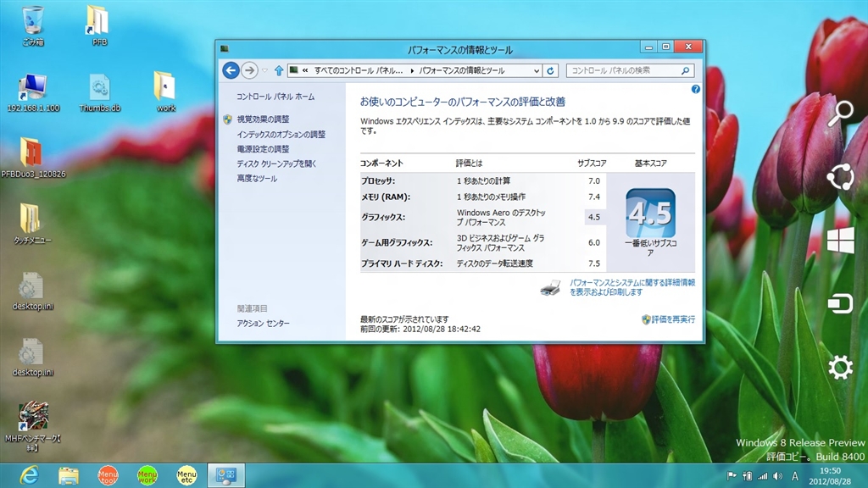The width and height of the screenshot is (868, 488).
Task: Open 視覚効果の調整 visual effects link
Action: (x=263, y=119)
